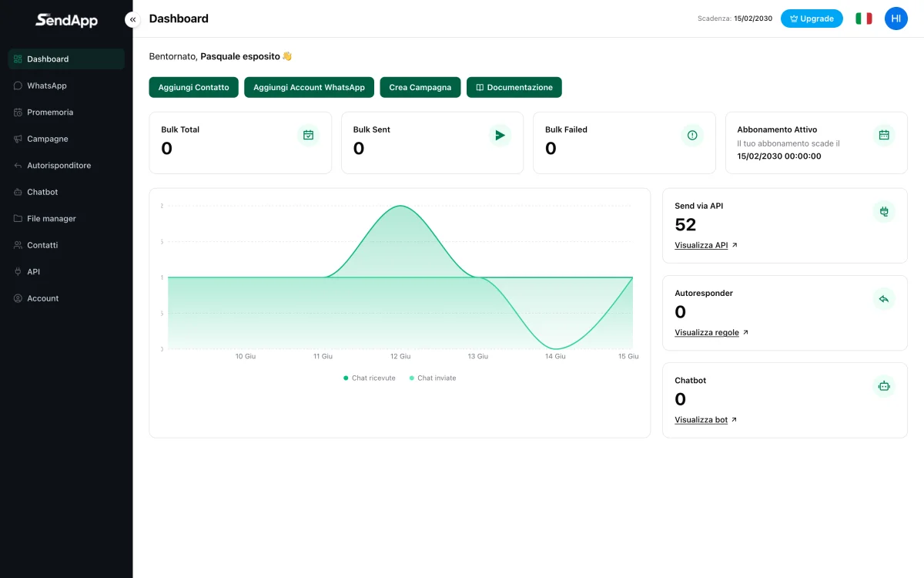Screen dimensions: 924x578
Task: Toggle Chat ricevute series in chart legend
Action: (x=370, y=378)
